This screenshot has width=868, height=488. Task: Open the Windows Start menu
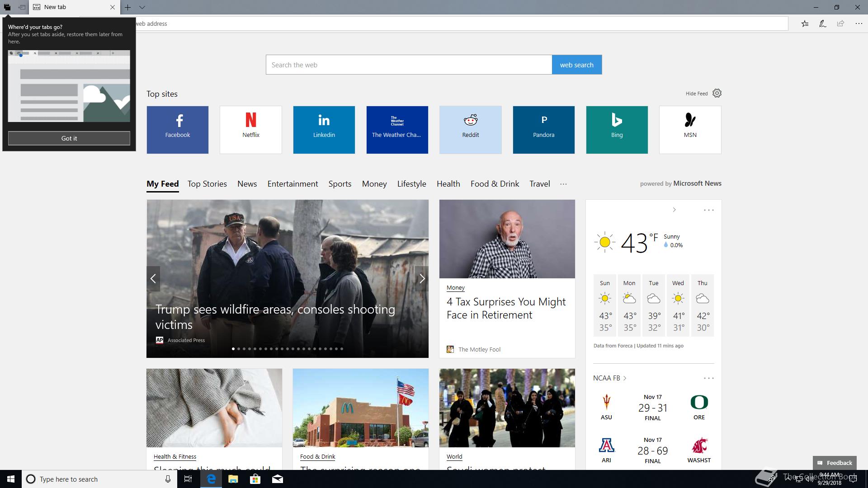11,479
